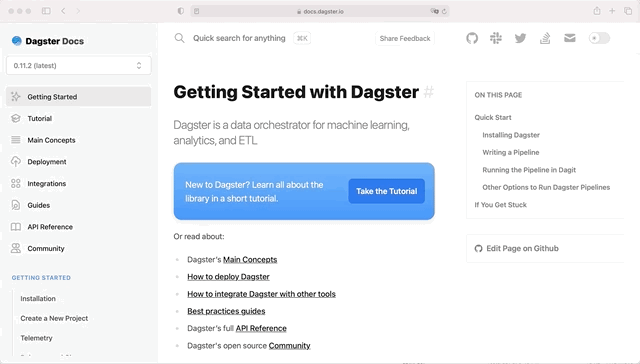
Task: Open the Slack icon in header
Action: 496,38
